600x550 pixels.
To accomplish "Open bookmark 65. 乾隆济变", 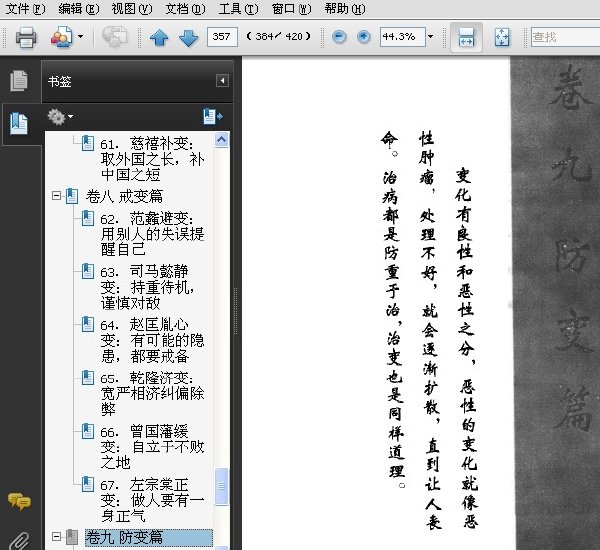I will coord(152,393).
